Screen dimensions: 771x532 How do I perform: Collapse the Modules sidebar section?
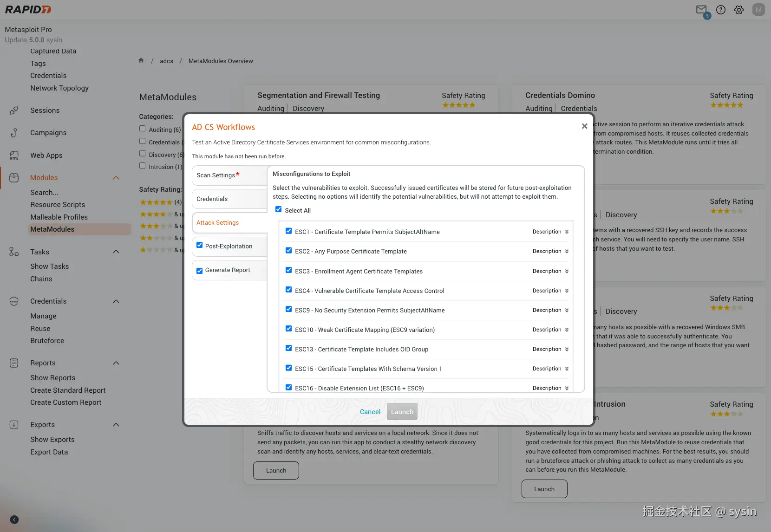[116, 177]
